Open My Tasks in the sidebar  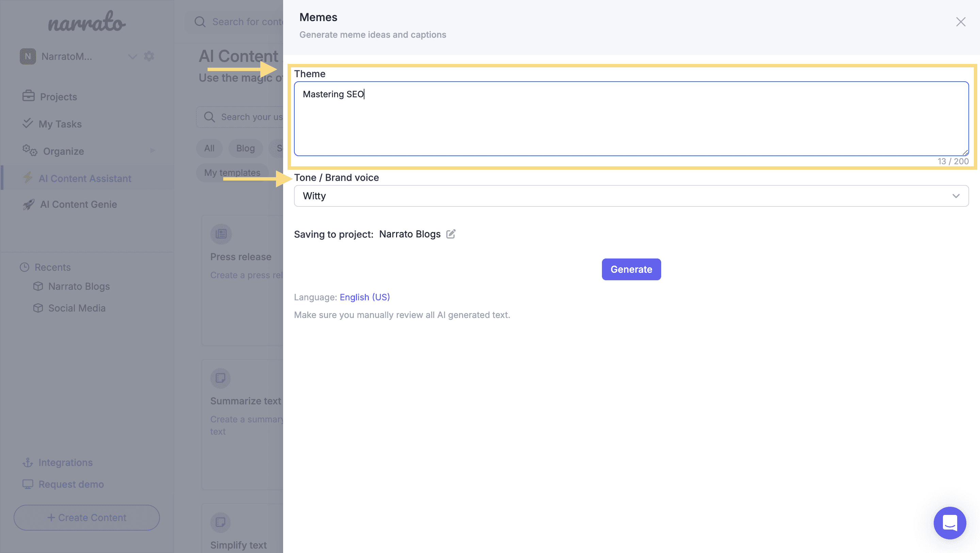tap(60, 124)
